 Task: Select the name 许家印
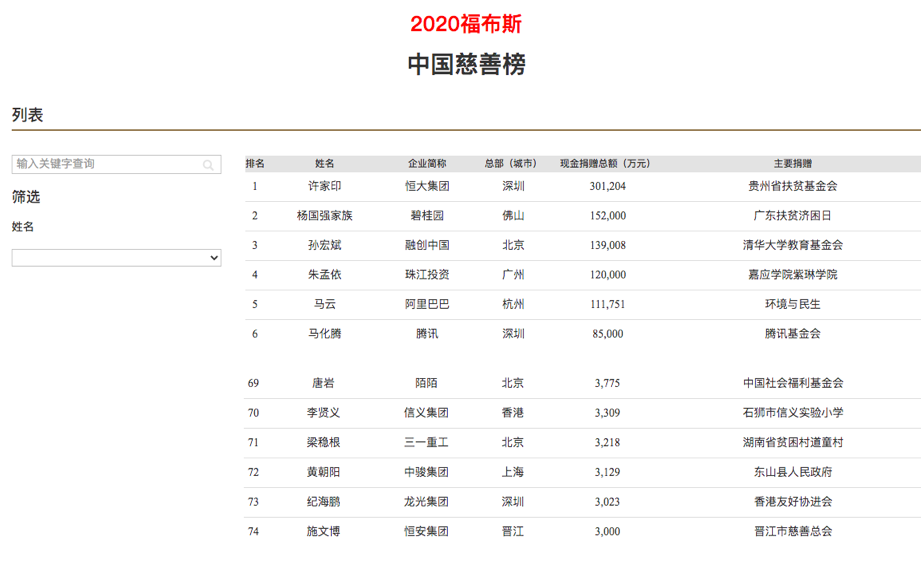click(x=325, y=186)
